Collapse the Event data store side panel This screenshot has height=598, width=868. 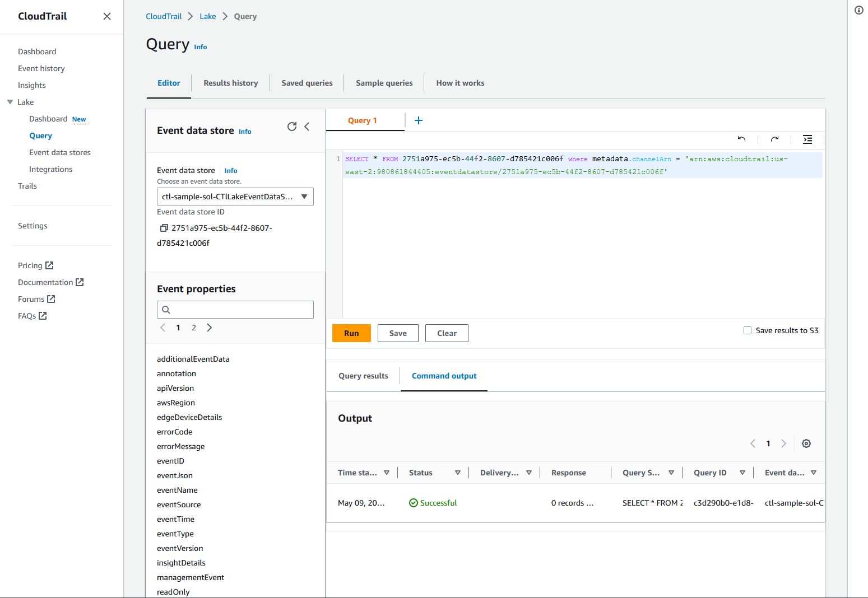(307, 127)
